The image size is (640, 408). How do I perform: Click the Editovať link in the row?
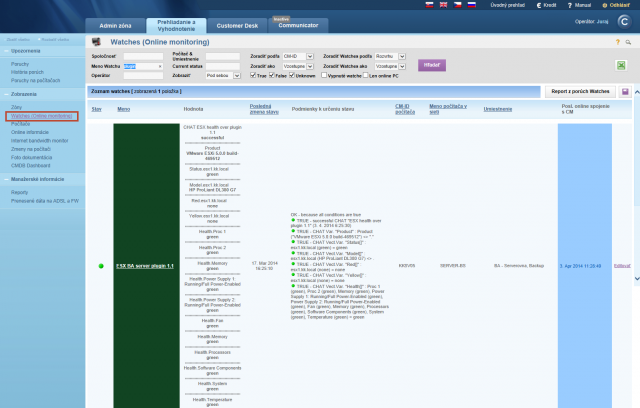point(622,266)
